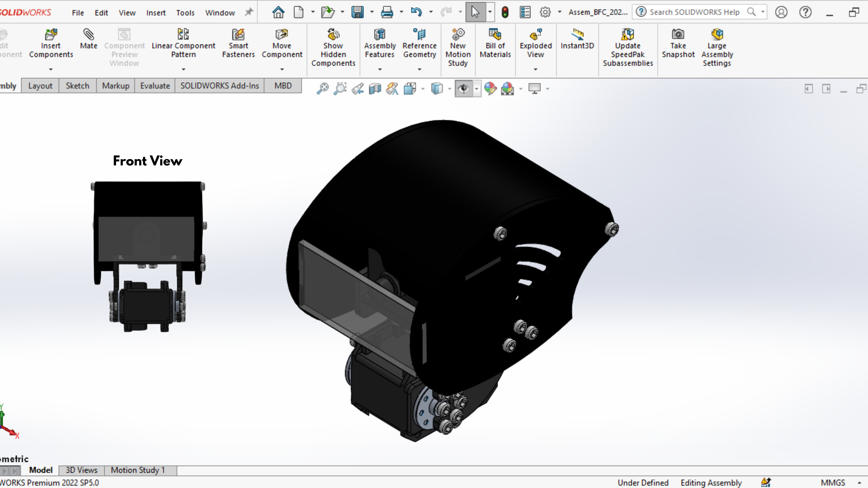Viewport: 868px width, 488px height.
Task: Click the Zoom to Area icon
Action: (x=340, y=89)
